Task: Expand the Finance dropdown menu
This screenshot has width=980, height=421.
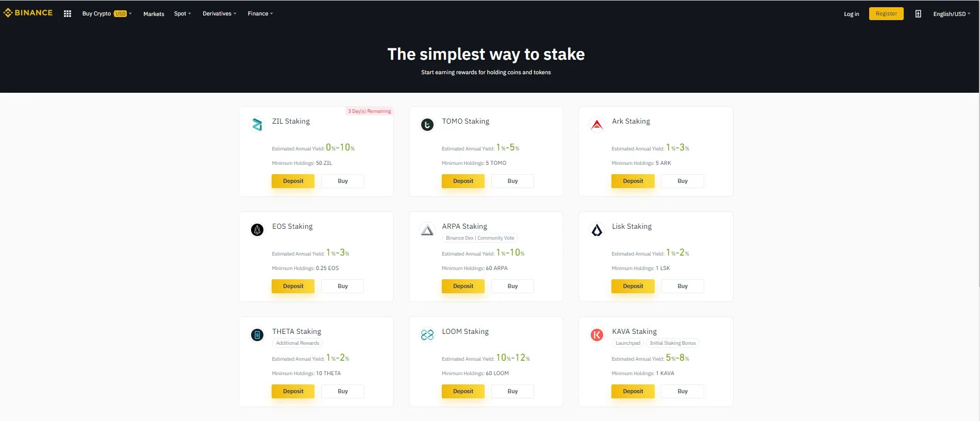Action: (260, 14)
